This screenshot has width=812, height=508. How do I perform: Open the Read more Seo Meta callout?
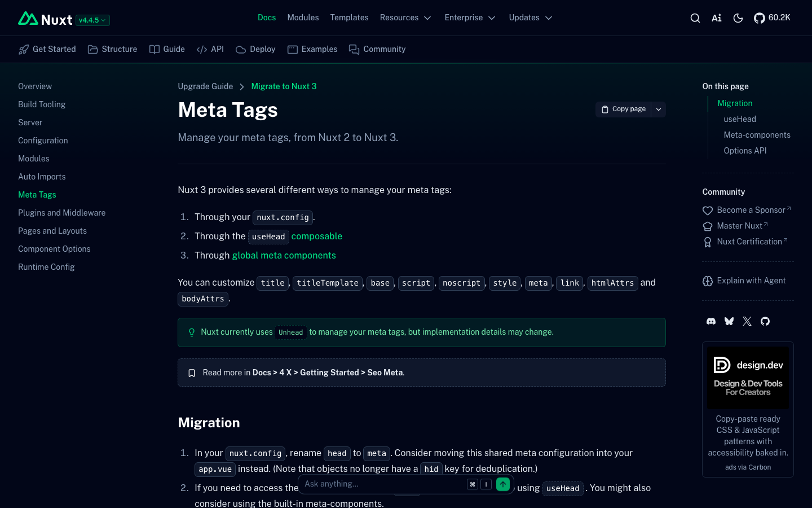422,373
